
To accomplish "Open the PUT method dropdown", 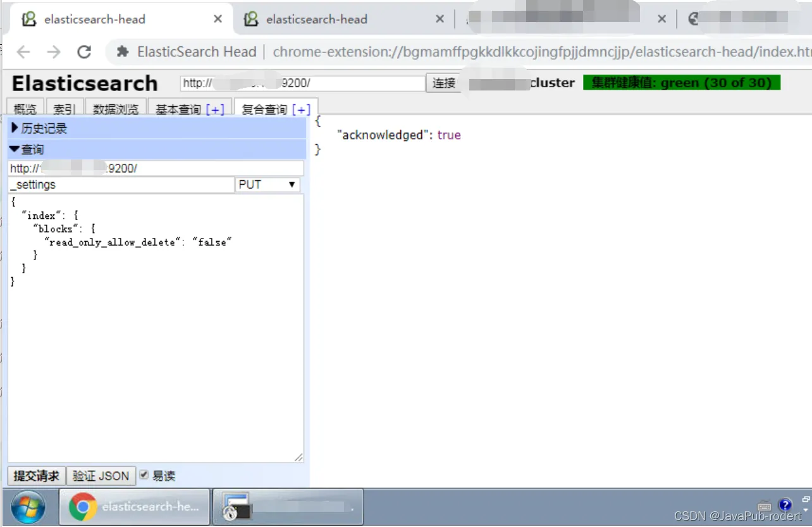I will [268, 185].
